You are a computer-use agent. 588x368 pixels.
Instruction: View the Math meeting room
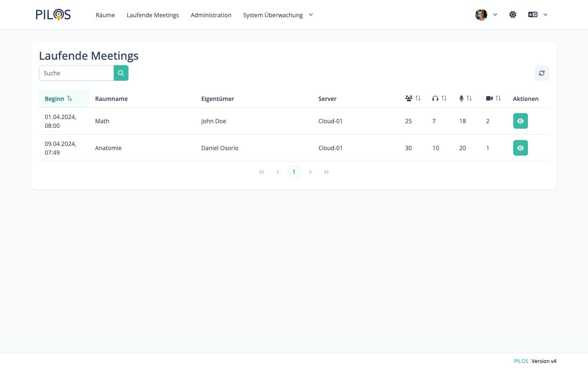coord(520,121)
